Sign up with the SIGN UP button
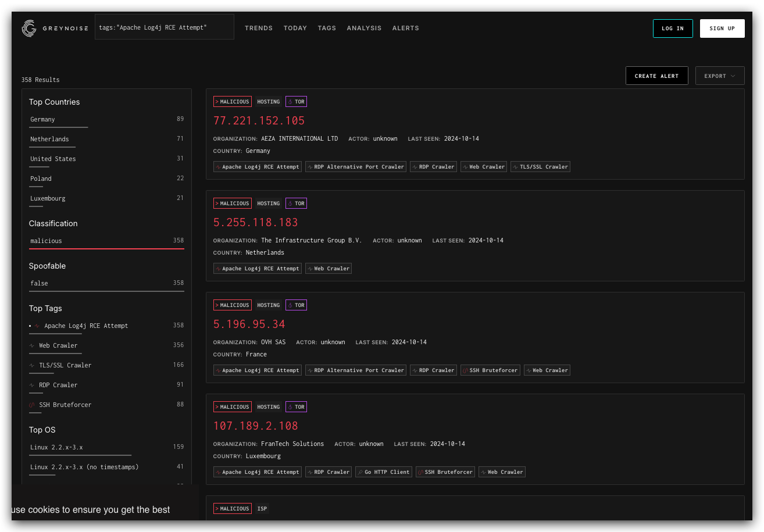The height and width of the screenshot is (532, 764). [722, 28]
